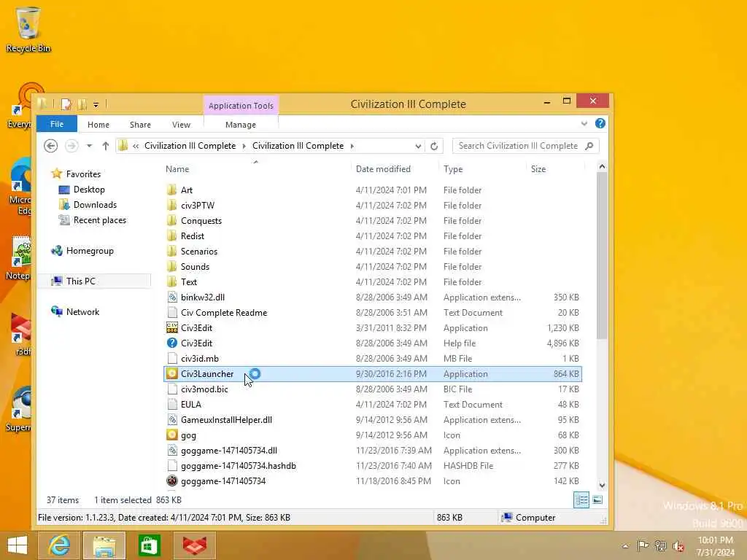
Task: Show hidden tray icons arrow
Action: (625, 546)
